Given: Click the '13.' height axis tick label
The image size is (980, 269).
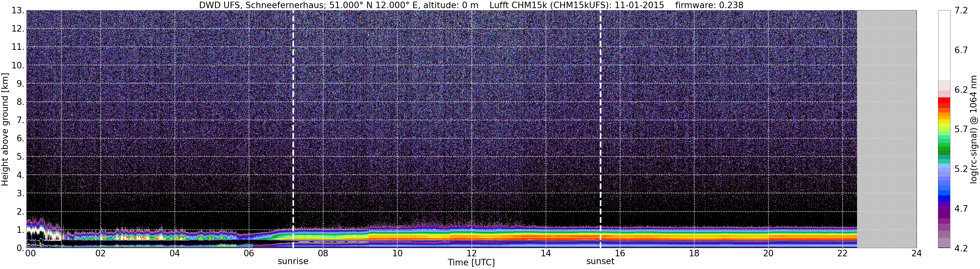Looking at the screenshot, I should pos(18,11).
